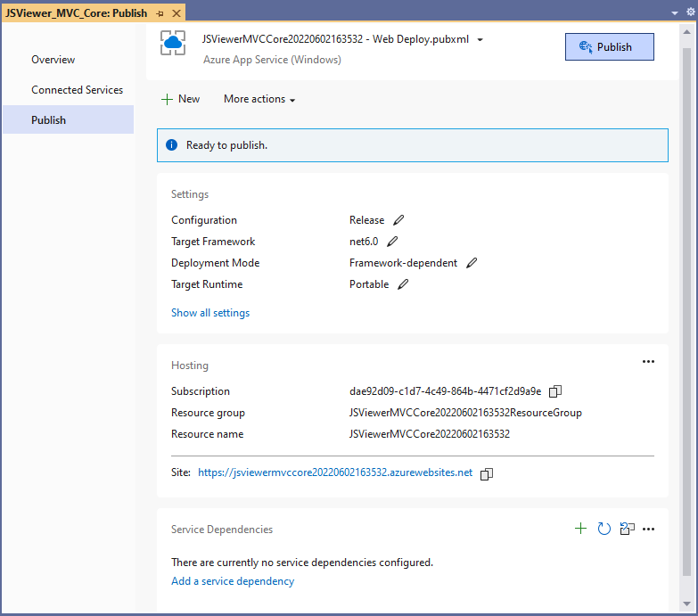Screen dimensions: 698x616
Task: Click the JSViewerMVCCore20220602163532ResourceGroup value
Action: pyautogui.click(x=465, y=413)
